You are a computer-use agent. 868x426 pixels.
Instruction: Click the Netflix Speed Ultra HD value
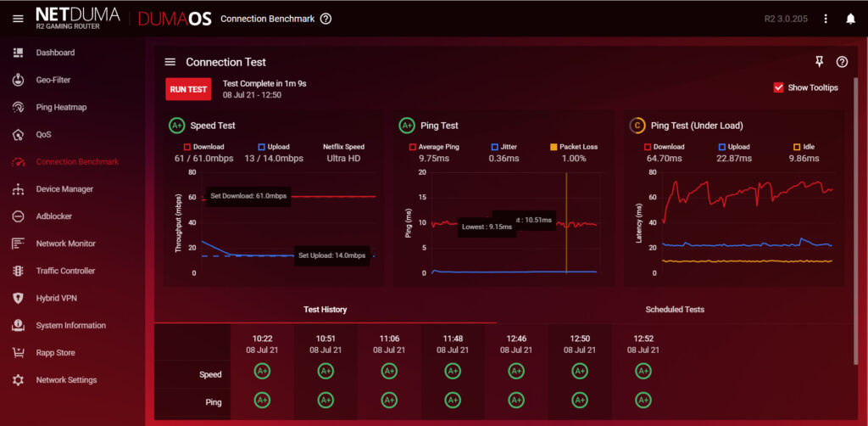coord(344,159)
